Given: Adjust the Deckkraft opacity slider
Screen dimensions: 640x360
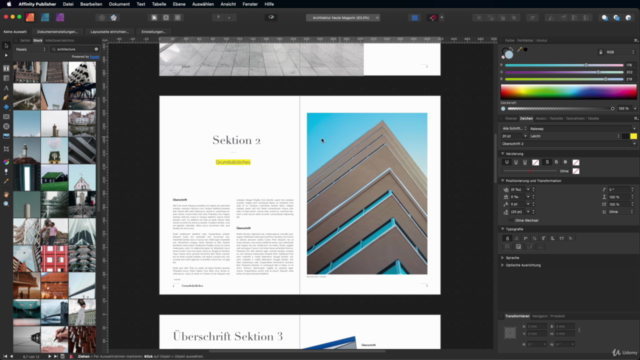Looking at the screenshot, I should click(561, 109).
